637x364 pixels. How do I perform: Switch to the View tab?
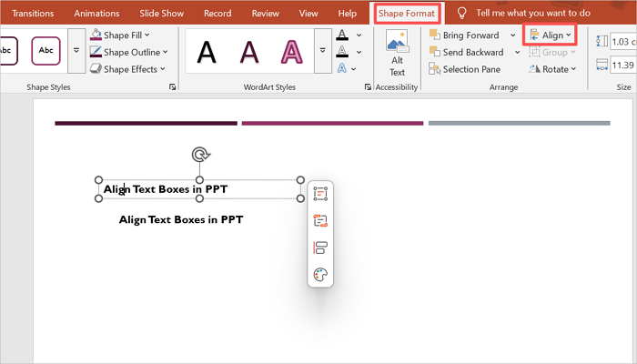308,14
